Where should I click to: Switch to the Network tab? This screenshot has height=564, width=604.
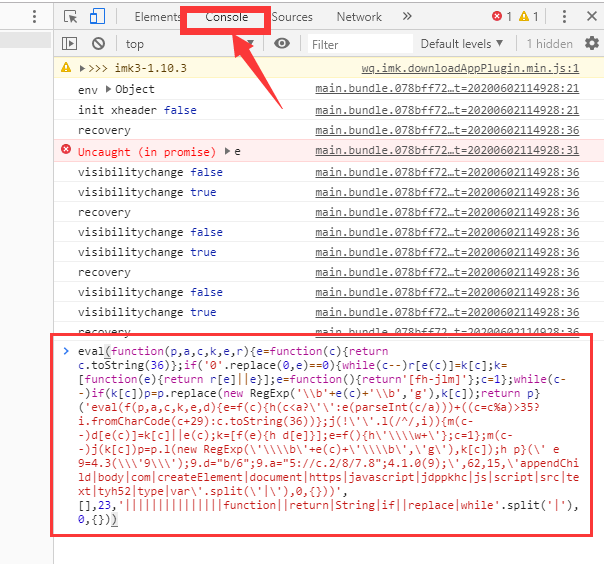tap(359, 17)
